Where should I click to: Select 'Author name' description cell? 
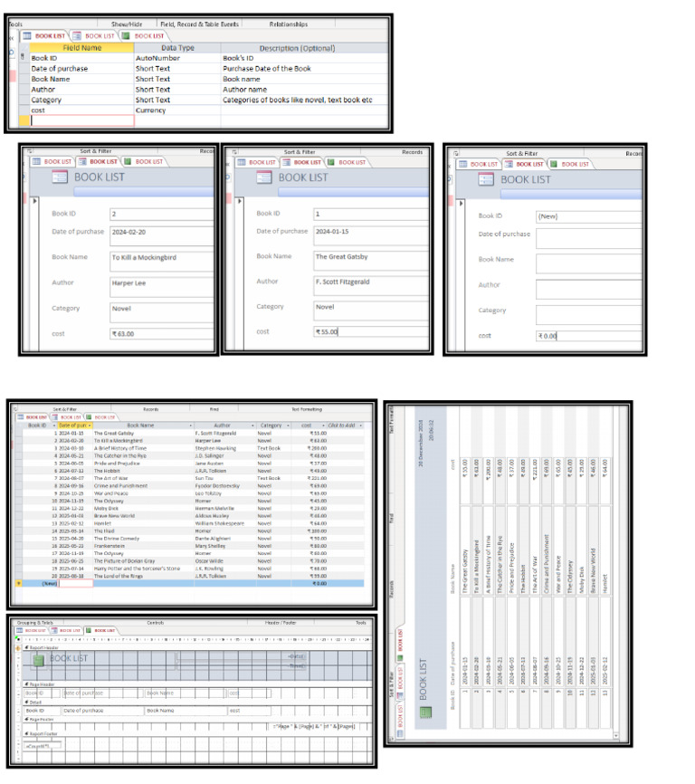304,90
